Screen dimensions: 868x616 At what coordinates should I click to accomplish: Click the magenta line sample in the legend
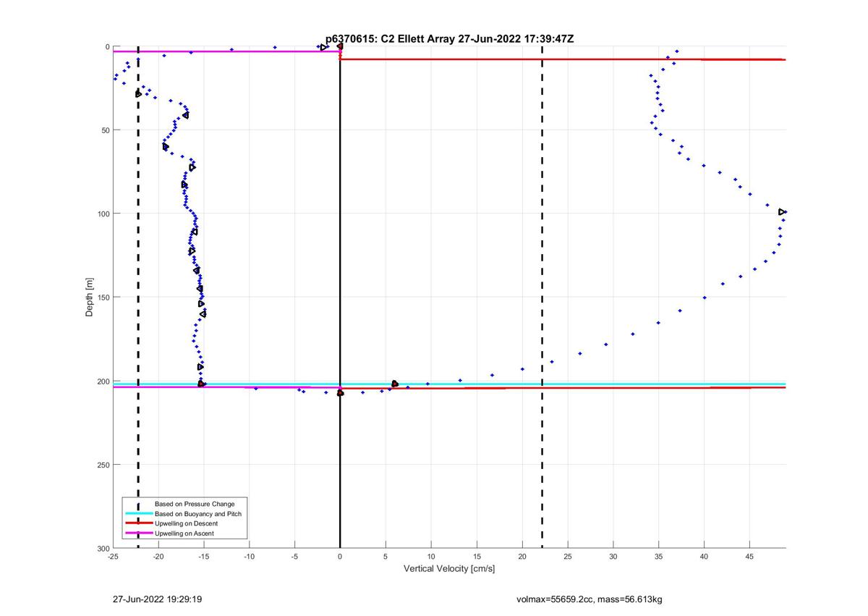click(x=138, y=533)
